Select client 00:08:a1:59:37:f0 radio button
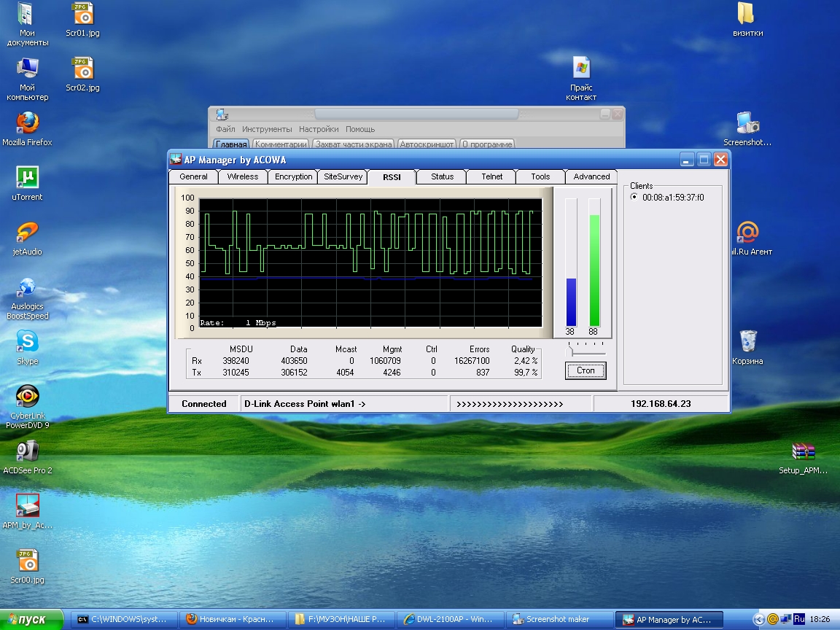Viewport: 840px width, 630px height. tap(634, 197)
